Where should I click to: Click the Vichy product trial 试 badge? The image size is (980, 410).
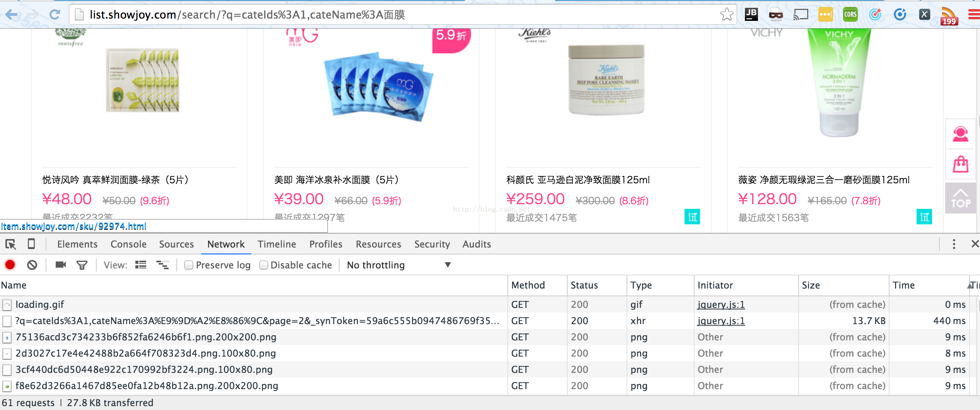924,217
